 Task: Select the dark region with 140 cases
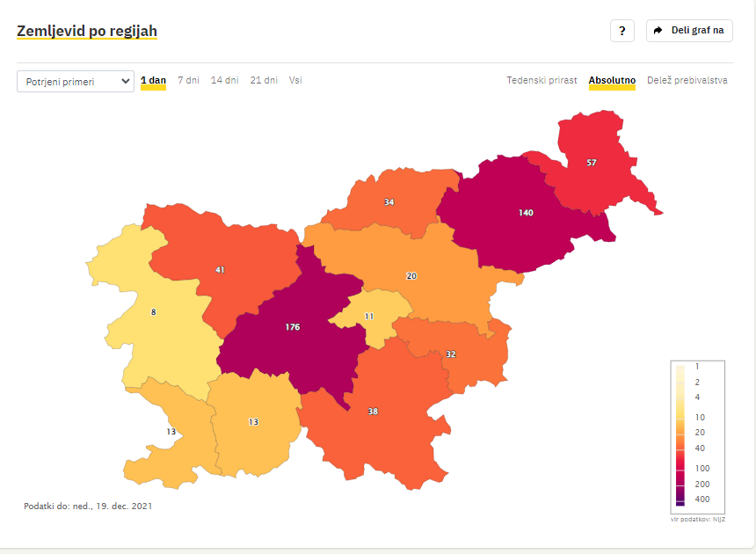(x=526, y=213)
